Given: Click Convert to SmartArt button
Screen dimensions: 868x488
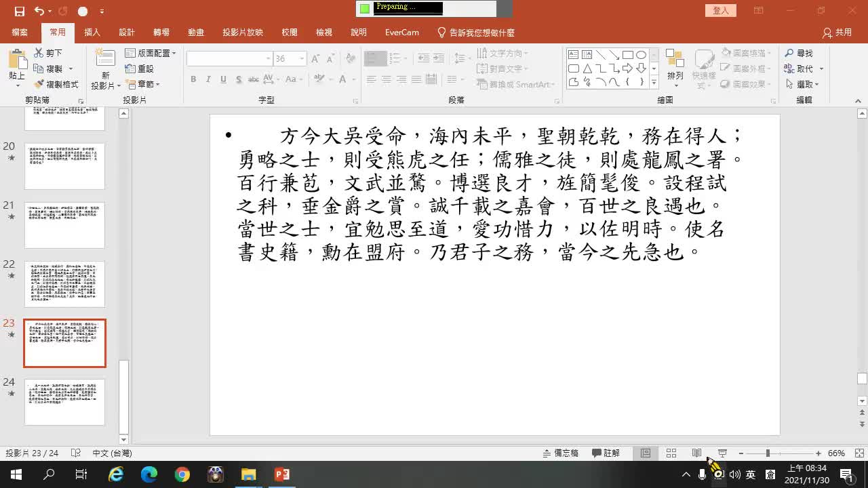Looking at the screenshot, I should click(517, 84).
